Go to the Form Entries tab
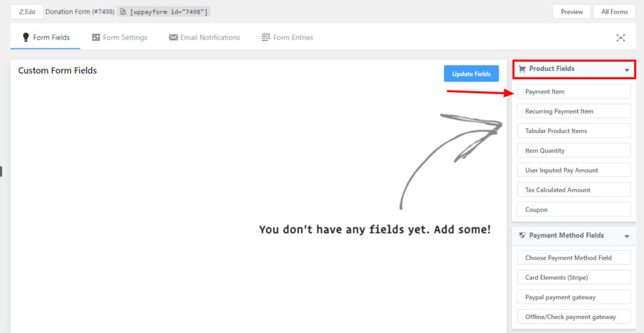This screenshot has height=333, width=644. (x=287, y=38)
